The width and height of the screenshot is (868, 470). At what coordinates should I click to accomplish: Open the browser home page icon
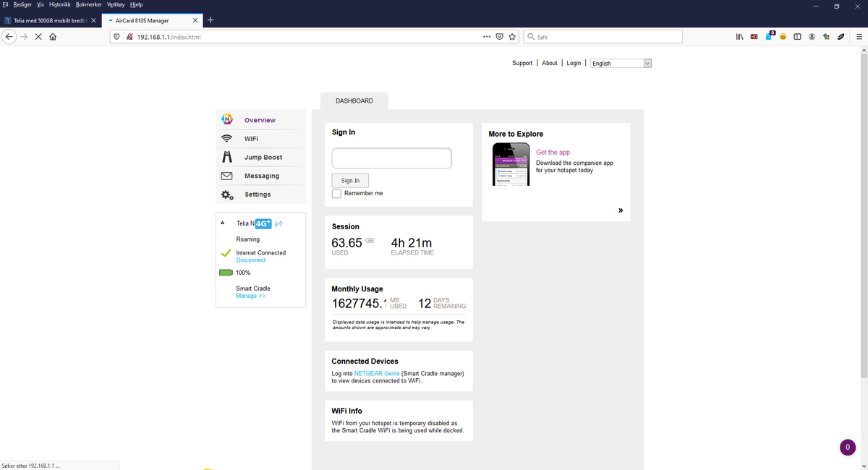point(53,36)
